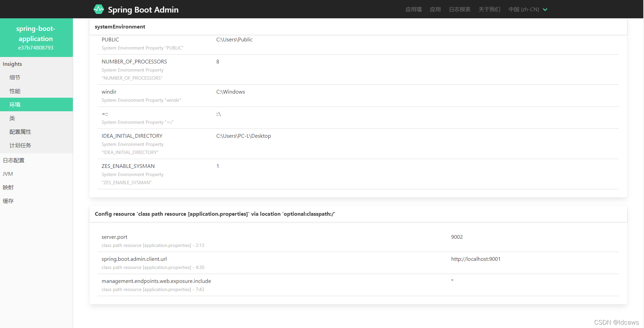Image resolution: width=644 pixels, height=328 pixels.
Task: Click the server.port property name
Action: pos(115,237)
